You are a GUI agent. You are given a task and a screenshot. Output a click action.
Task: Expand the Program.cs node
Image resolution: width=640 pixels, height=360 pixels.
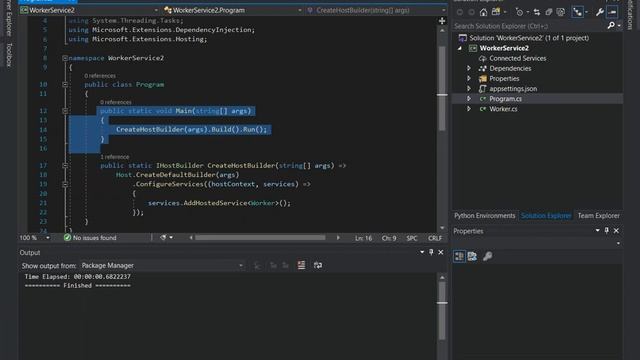(x=469, y=99)
